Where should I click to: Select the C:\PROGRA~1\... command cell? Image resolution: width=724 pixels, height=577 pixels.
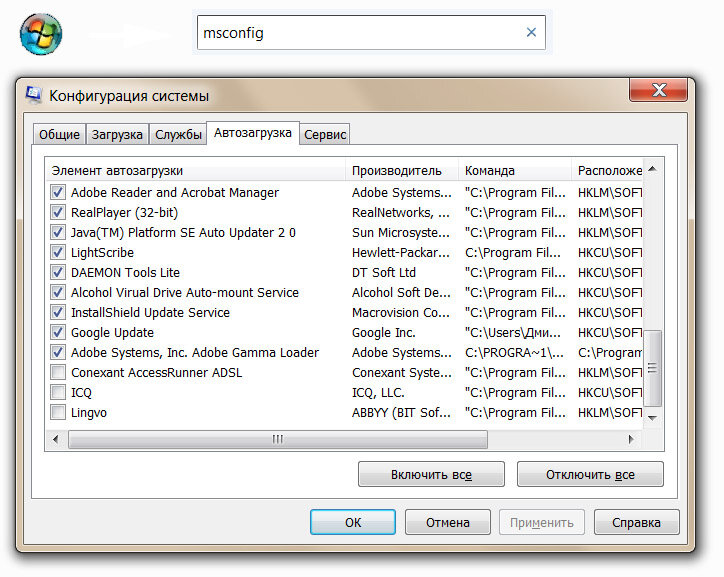[514, 353]
